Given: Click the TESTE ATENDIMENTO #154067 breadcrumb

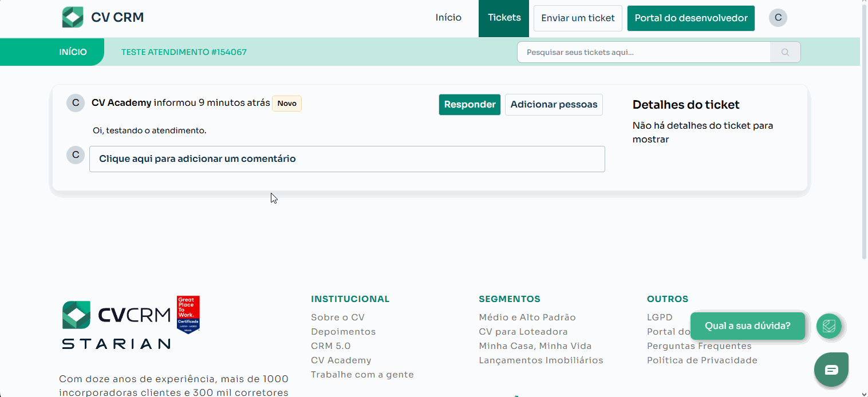Looking at the screenshot, I should 184,52.
